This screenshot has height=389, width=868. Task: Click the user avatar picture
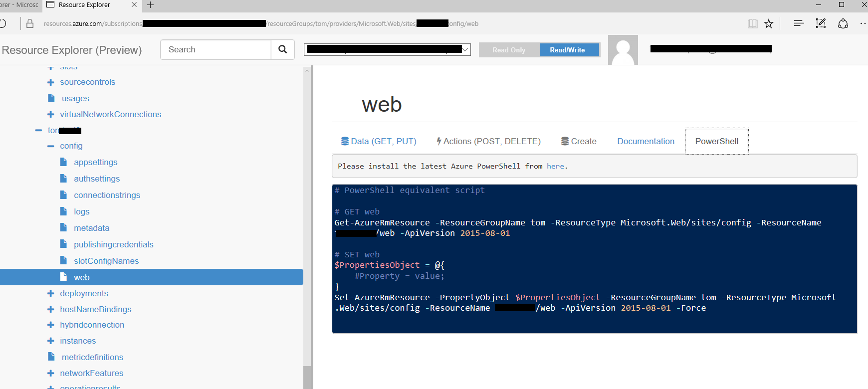(623, 50)
